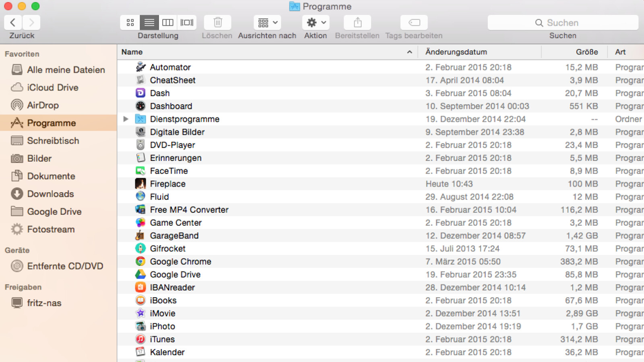Click the Dashboard app icon

coord(140,106)
